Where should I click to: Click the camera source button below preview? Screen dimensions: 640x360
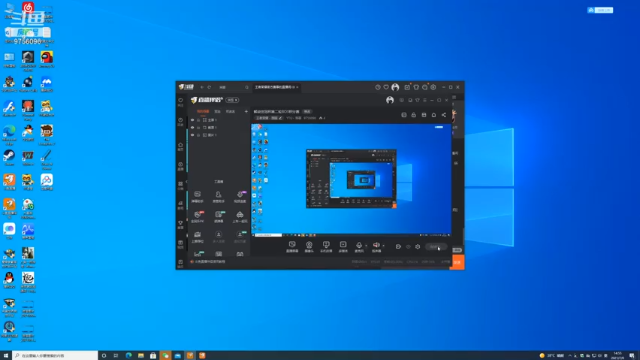point(309,247)
